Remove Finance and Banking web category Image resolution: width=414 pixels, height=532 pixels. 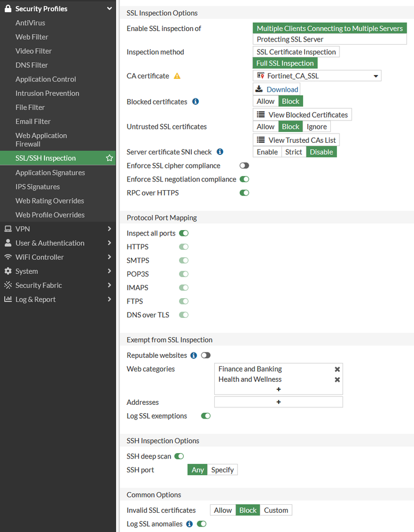tap(337, 369)
